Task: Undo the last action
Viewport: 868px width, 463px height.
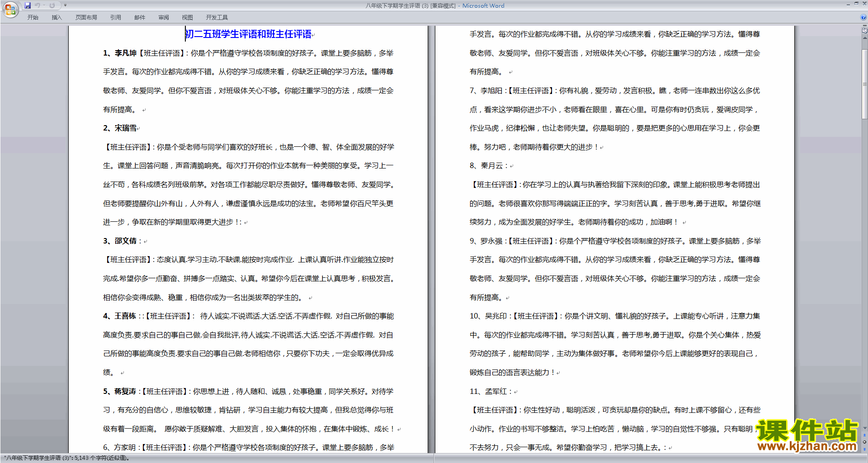Action: click(38, 5)
